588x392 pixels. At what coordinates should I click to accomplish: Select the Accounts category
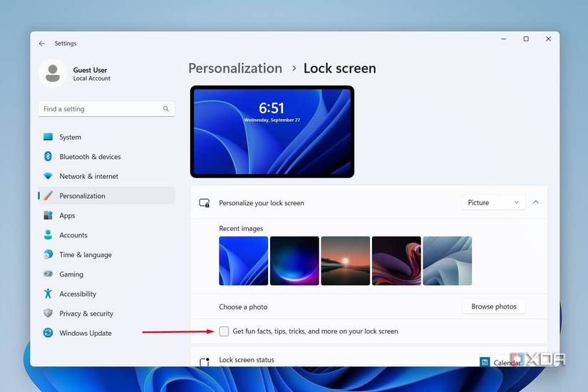(x=106, y=234)
